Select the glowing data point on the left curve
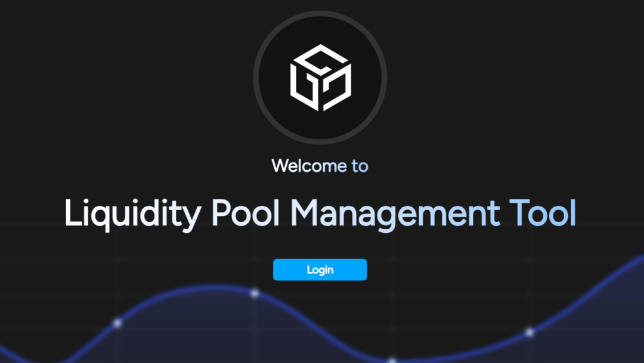This screenshot has width=644, height=363. tap(117, 324)
